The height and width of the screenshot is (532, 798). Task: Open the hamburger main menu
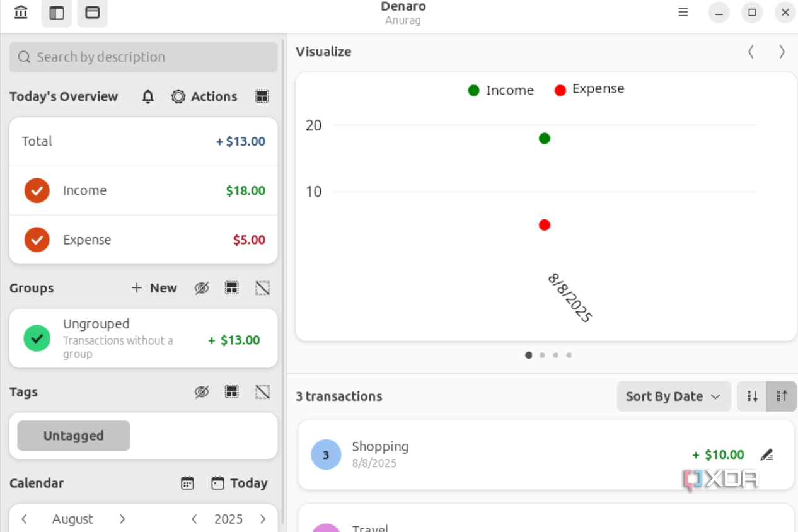pyautogui.click(x=683, y=12)
